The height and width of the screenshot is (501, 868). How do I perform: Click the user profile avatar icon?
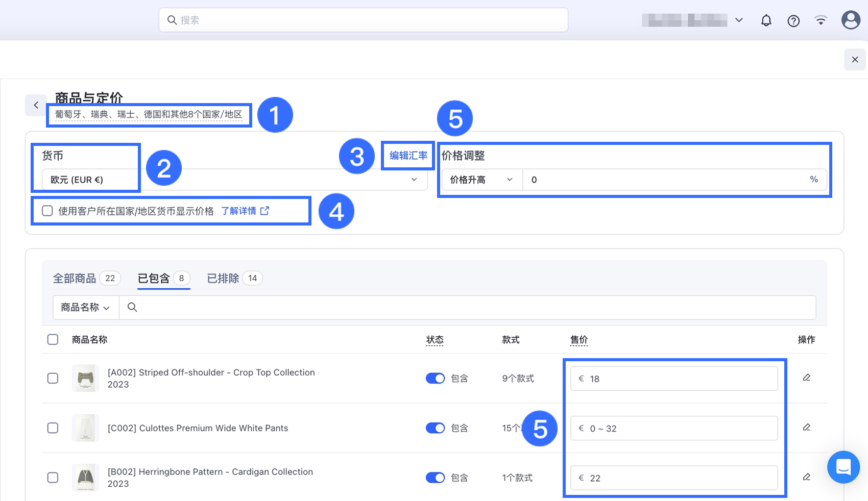[x=850, y=20]
